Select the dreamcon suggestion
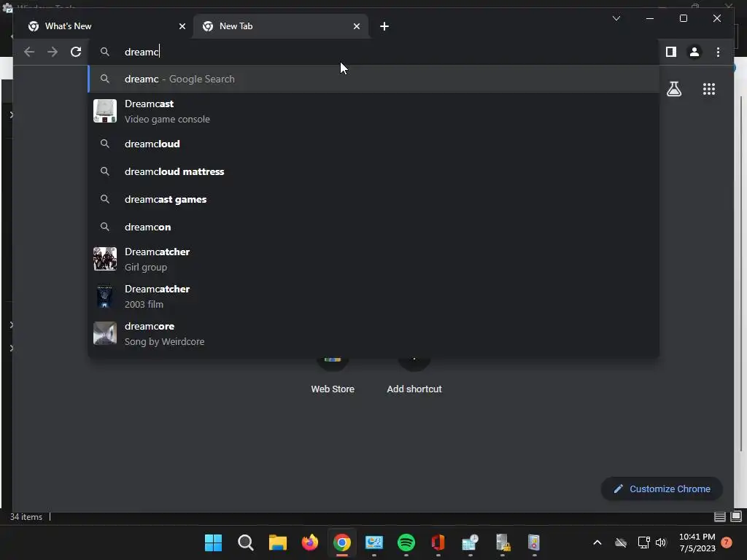The width and height of the screenshot is (747, 560). pyautogui.click(x=374, y=227)
